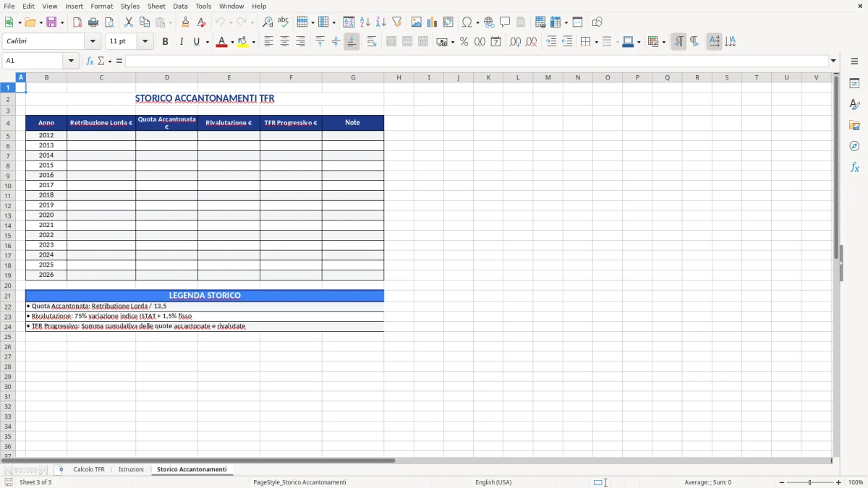Click yellow background color swatch button
This screenshot has width=868, height=488.
[x=242, y=42]
